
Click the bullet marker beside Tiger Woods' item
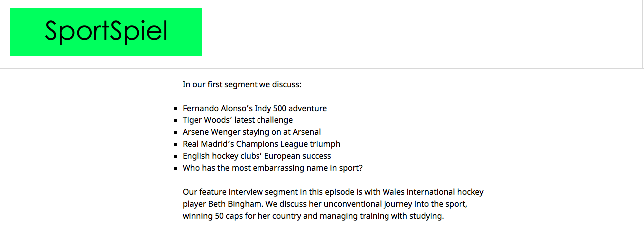click(175, 120)
